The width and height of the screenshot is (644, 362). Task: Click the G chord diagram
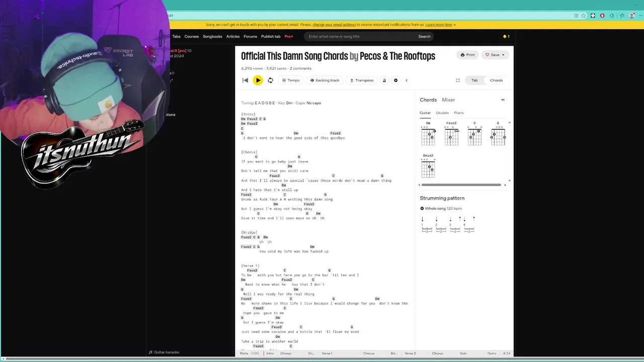(x=498, y=134)
